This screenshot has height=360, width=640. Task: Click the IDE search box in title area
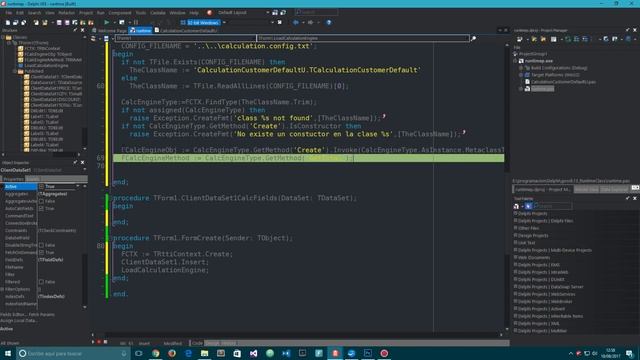(x=316, y=13)
